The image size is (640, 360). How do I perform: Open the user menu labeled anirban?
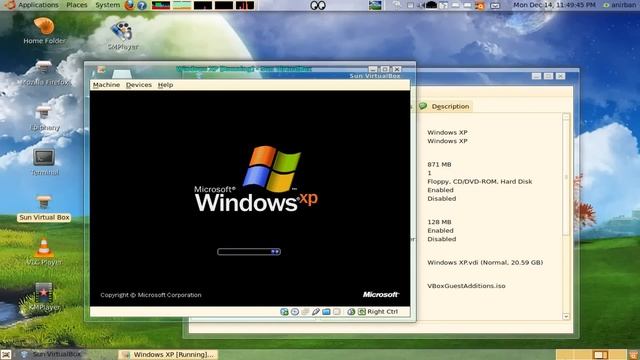click(620, 5)
